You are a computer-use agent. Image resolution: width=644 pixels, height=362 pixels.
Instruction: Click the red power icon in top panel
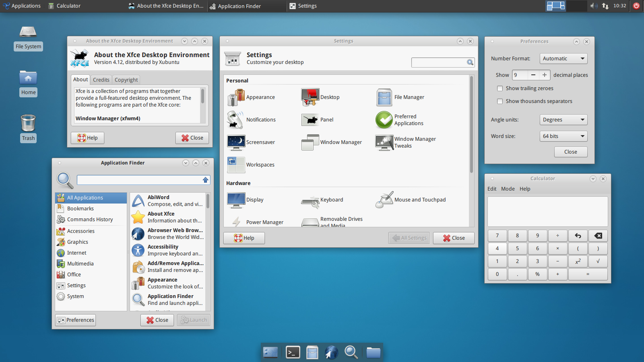(x=636, y=6)
